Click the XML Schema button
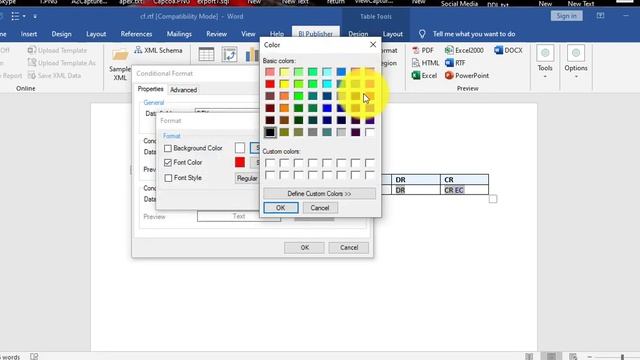 click(x=158, y=50)
